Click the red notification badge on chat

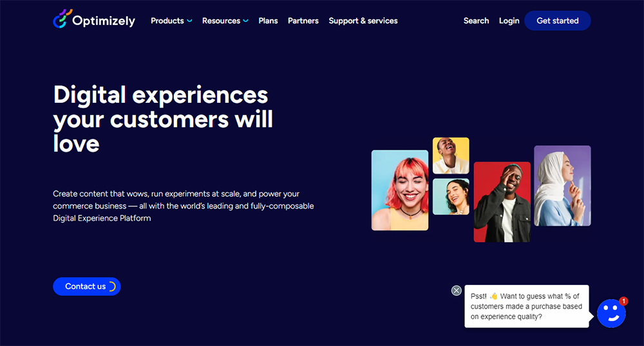(x=623, y=302)
